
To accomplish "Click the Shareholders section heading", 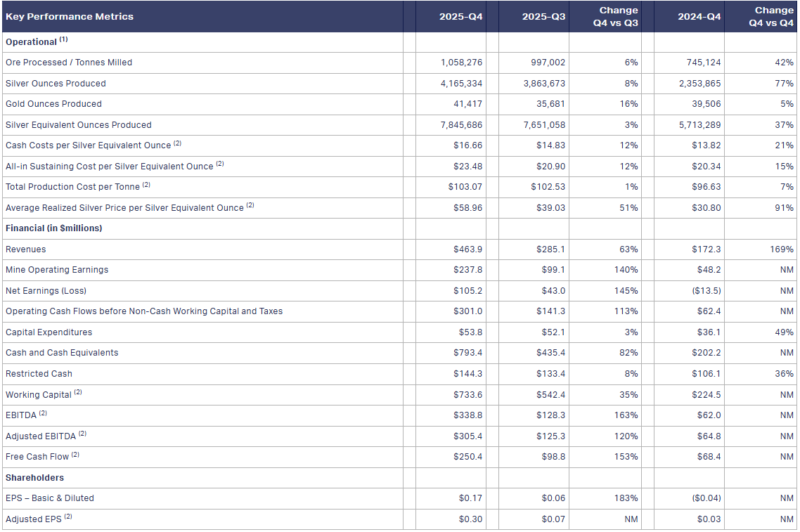I will 34,478.
